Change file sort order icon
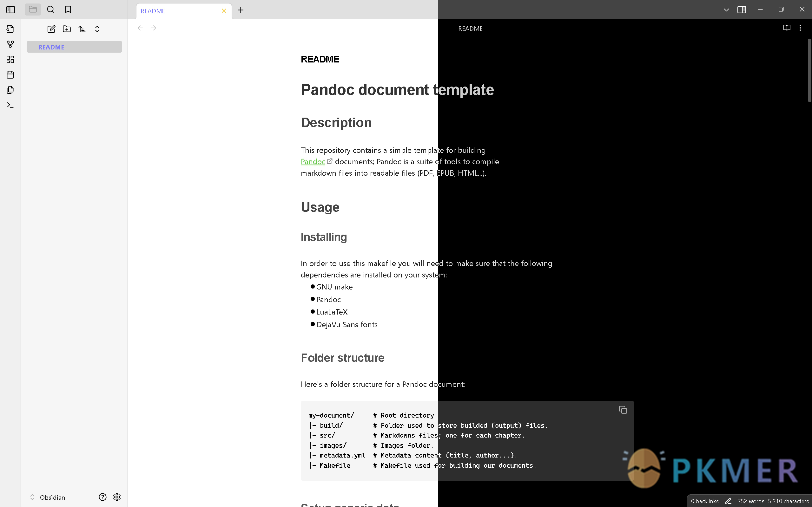Viewport: 812px width, 507px height. coord(82,29)
